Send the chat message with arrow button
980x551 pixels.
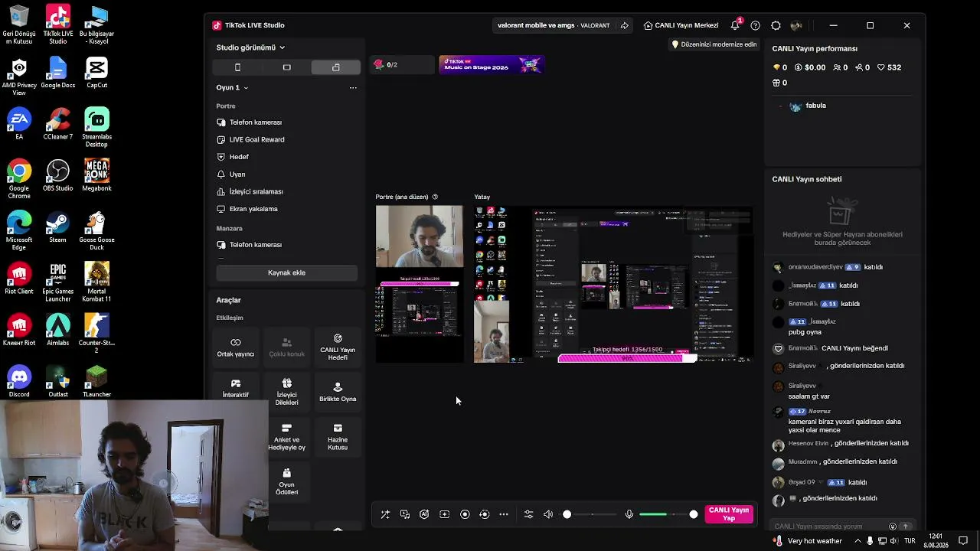pyautogui.click(x=905, y=527)
